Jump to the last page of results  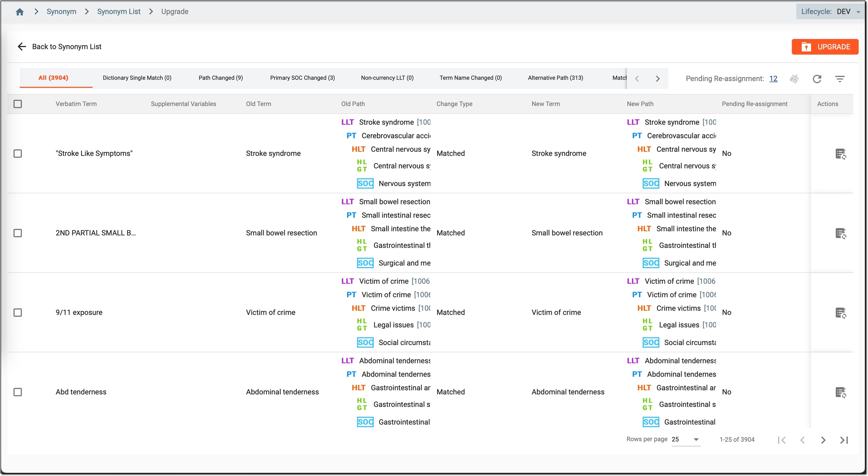coord(844,440)
